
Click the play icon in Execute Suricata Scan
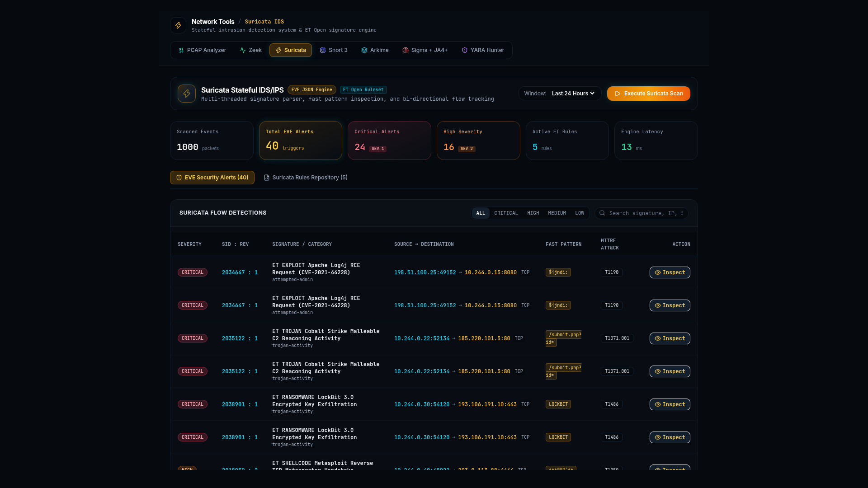618,94
